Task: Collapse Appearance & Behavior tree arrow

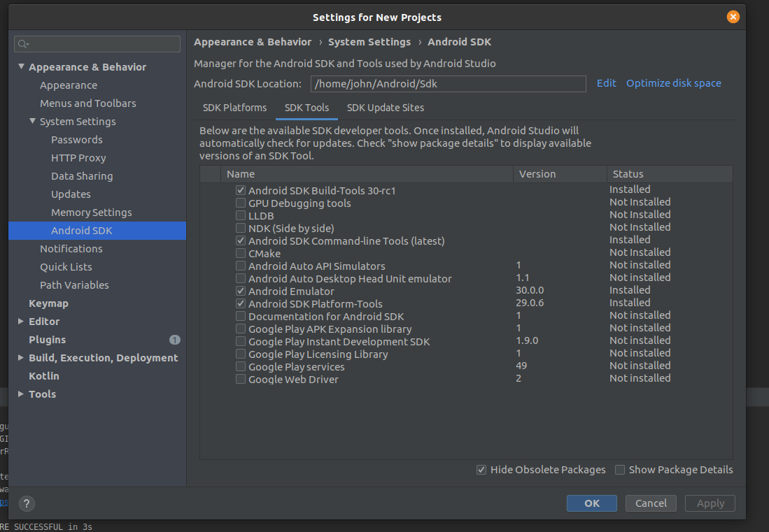Action: (21, 66)
